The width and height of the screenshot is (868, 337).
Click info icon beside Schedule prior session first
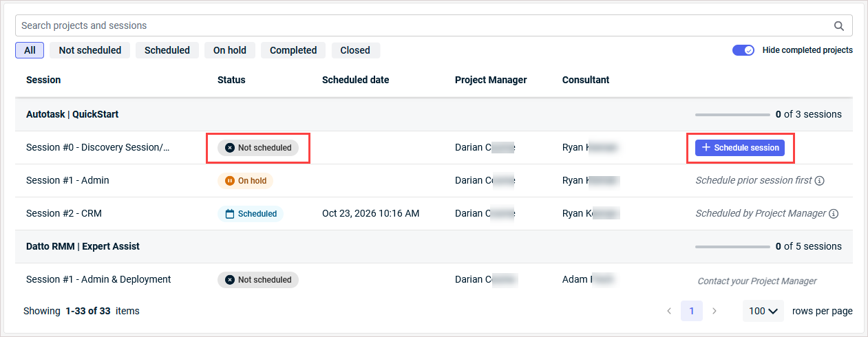(x=819, y=181)
